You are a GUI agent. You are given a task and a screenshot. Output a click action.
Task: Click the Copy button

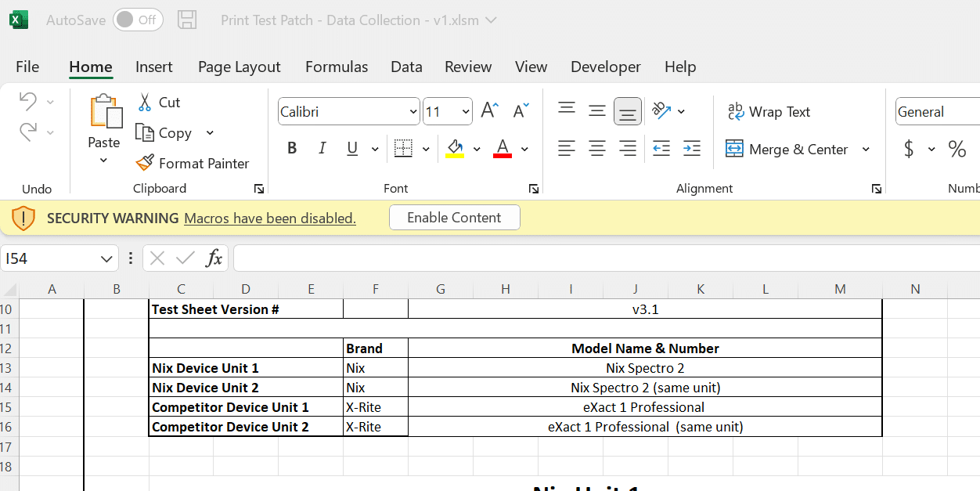164,133
